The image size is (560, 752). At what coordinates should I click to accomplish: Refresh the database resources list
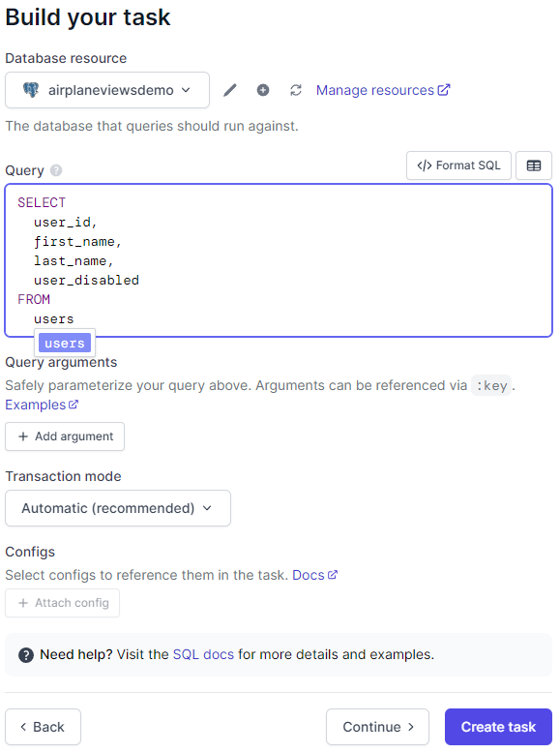click(296, 90)
